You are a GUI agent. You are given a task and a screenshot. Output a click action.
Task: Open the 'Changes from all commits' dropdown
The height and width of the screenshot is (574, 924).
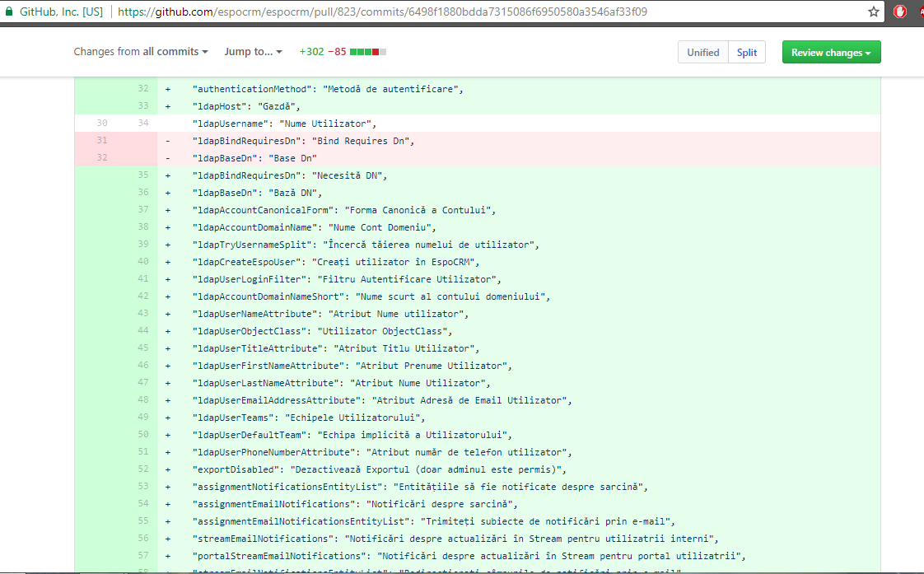141,52
